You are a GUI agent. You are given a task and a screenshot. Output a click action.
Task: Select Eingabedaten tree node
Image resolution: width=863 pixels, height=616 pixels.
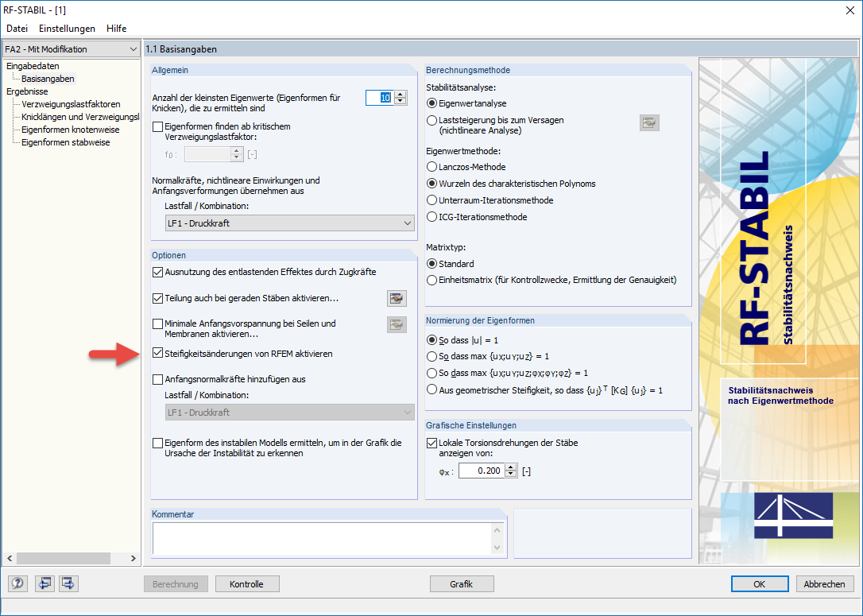33,66
